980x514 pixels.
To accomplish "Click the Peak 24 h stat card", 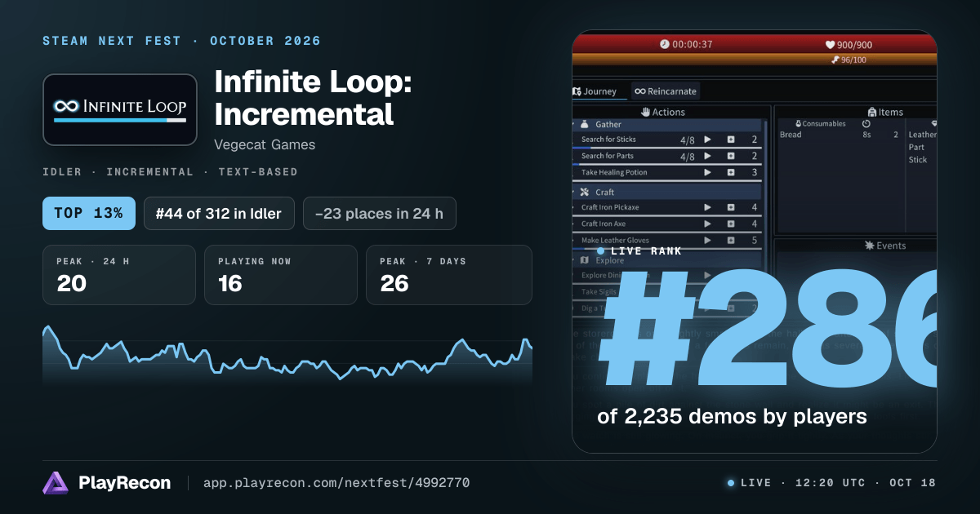I will 119,275.
